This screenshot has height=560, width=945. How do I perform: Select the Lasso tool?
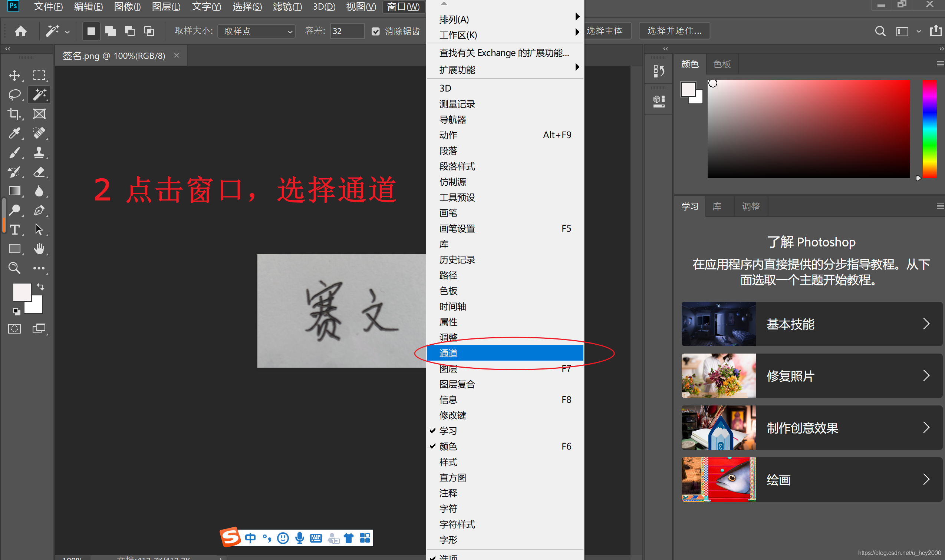click(x=14, y=95)
